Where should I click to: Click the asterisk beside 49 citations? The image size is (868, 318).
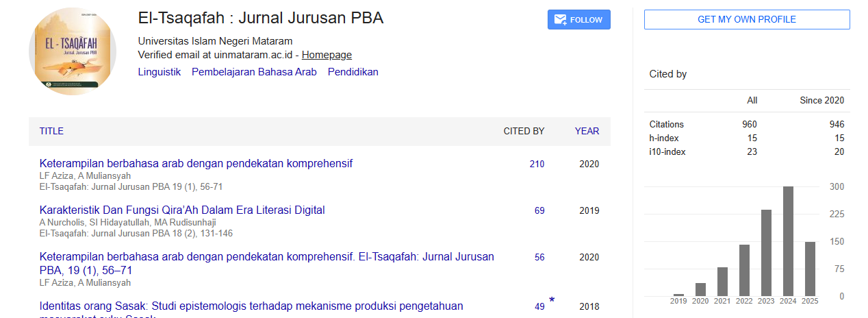(x=552, y=300)
